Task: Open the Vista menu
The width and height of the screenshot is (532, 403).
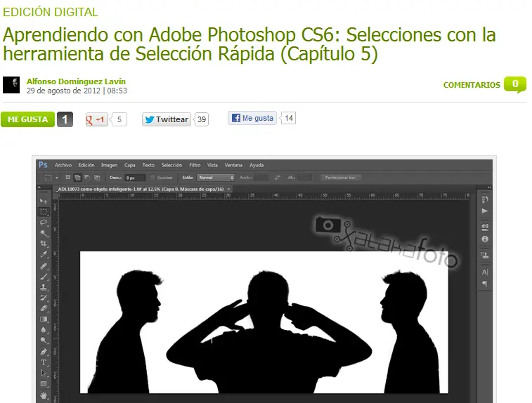Action: [x=212, y=165]
